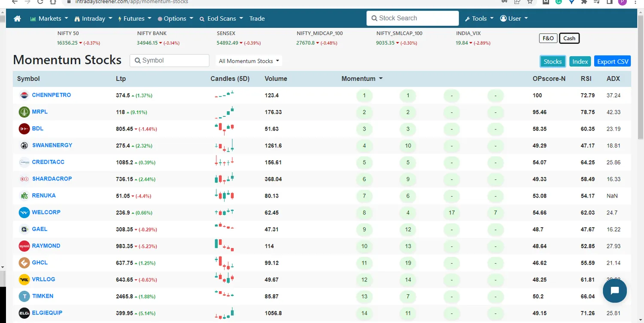This screenshot has width=644, height=323.
Task: Sort by the OPscore-N column header
Action: 549,79
